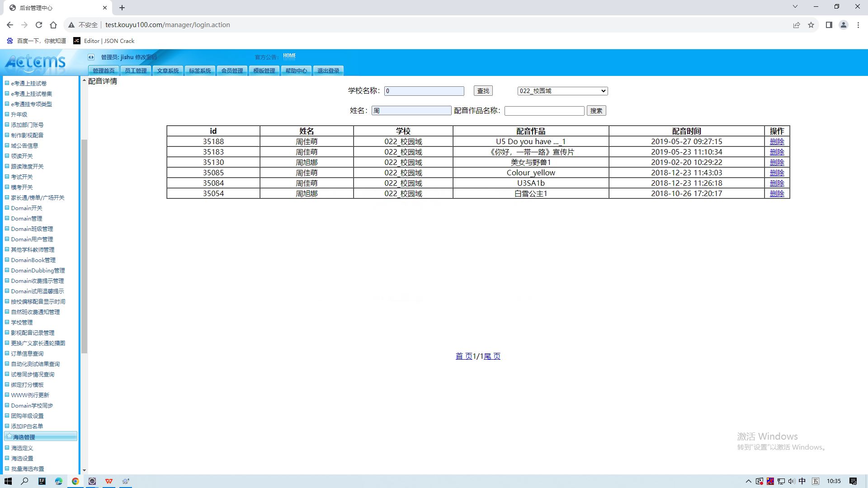Viewport: 868px width, 488px height.
Task: Click the browser address bar URL
Action: point(167,25)
